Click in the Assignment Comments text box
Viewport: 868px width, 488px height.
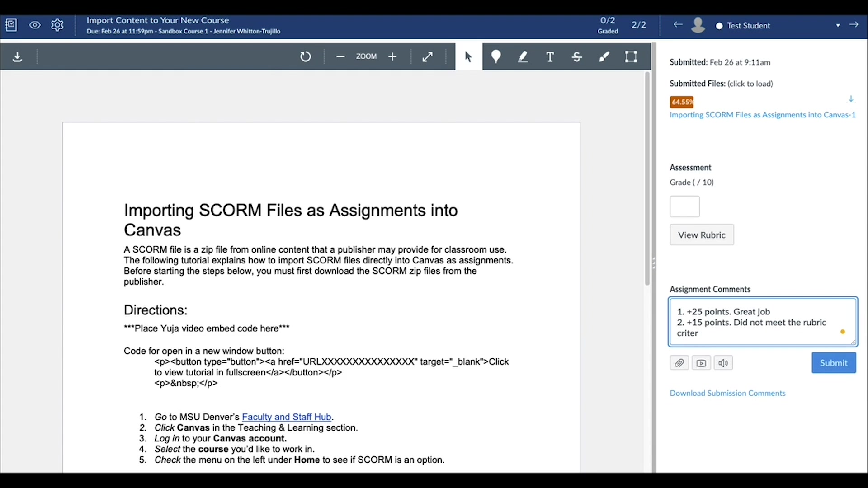pyautogui.click(x=763, y=322)
